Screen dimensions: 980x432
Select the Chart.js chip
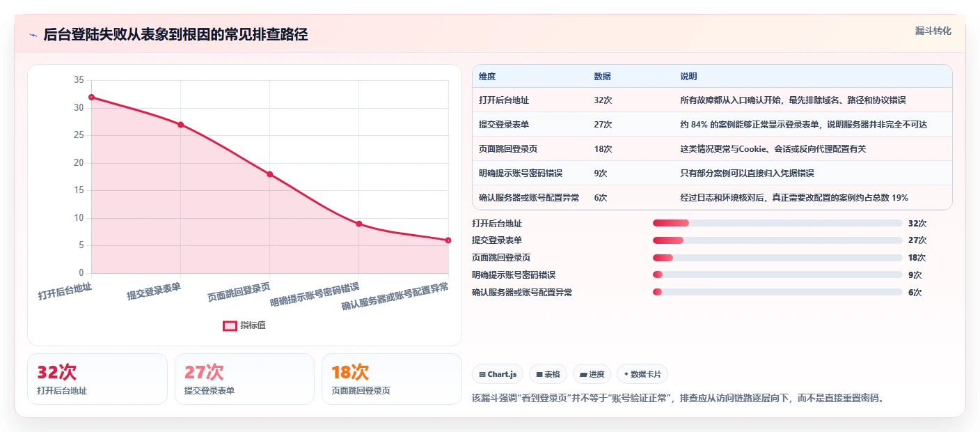[498, 374]
